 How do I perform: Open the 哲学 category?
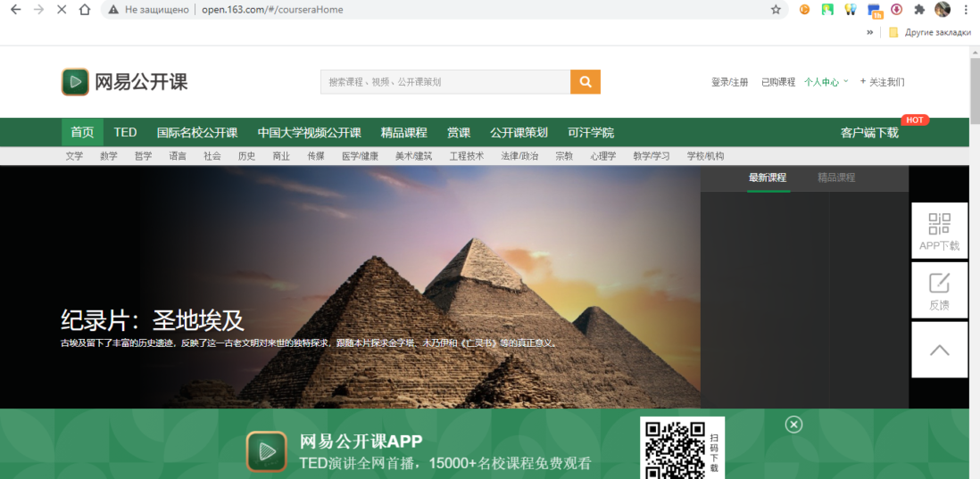[143, 156]
